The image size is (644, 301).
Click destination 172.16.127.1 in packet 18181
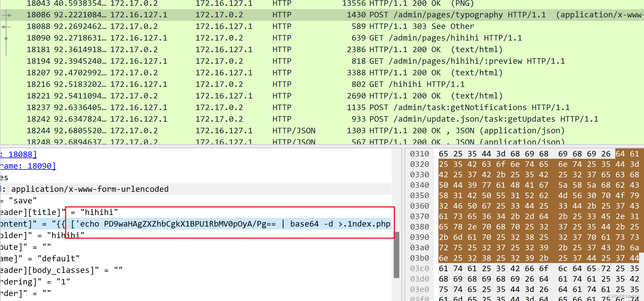[x=224, y=50]
